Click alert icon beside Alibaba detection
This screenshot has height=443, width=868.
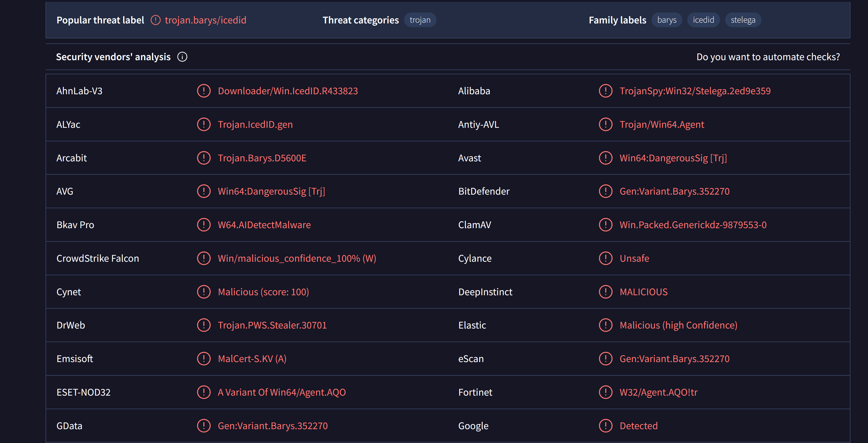[605, 91]
